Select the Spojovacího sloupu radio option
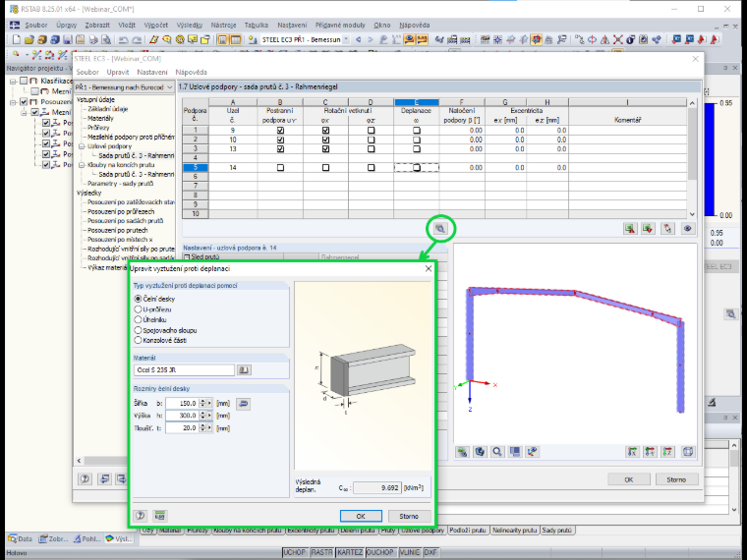The height and width of the screenshot is (560, 747). [x=139, y=330]
